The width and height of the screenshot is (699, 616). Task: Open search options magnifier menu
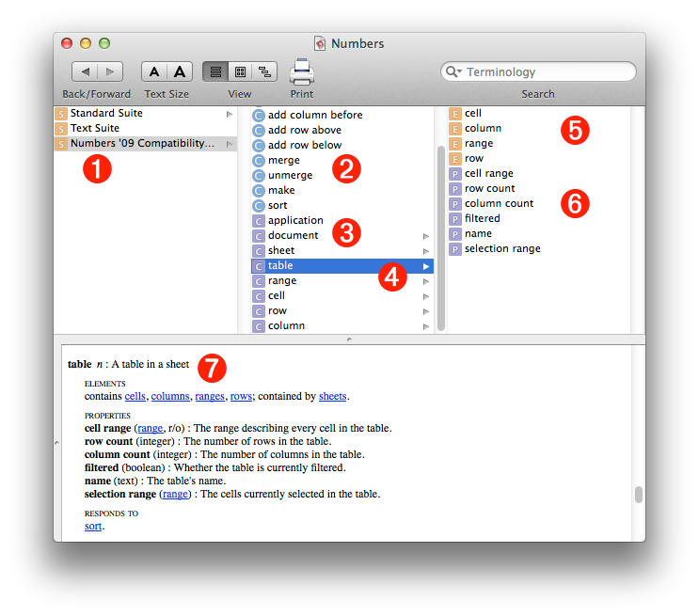(453, 71)
